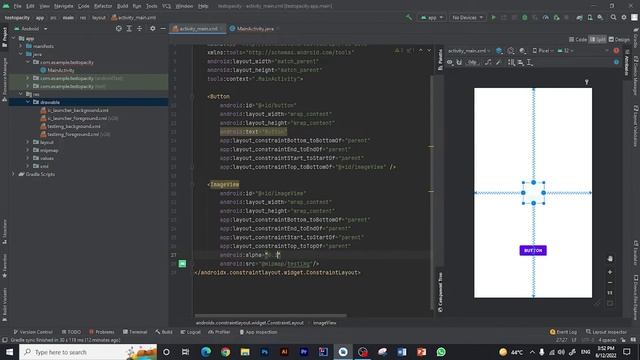Open Device Manager icon in main toolbar
The image size is (640, 360).
[590, 18]
